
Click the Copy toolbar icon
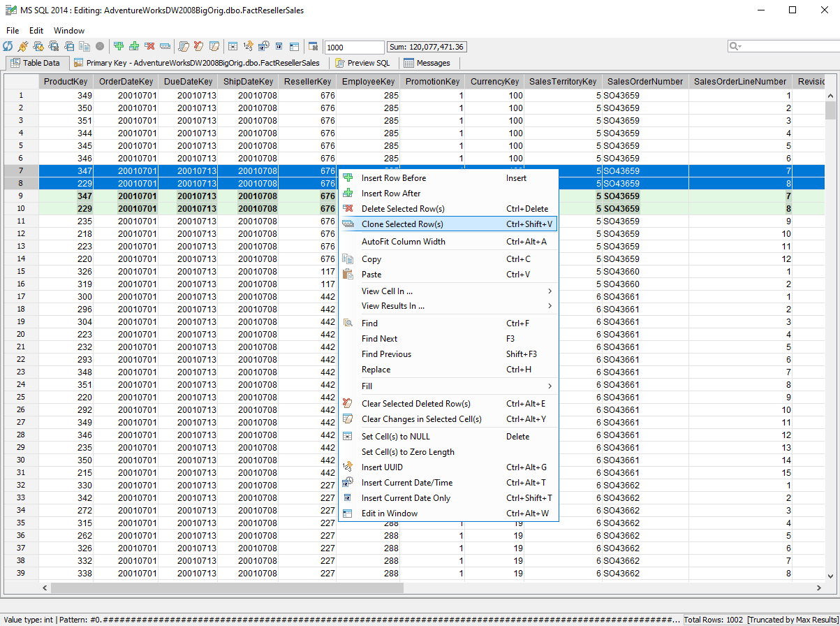tap(83, 46)
